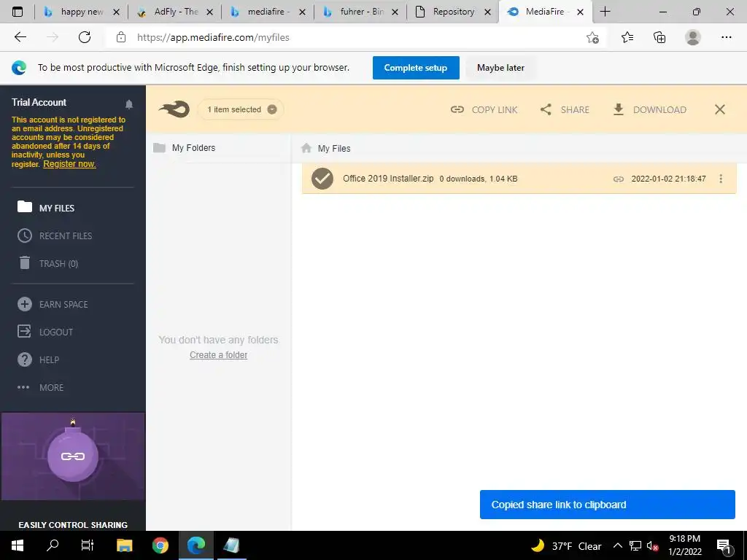The width and height of the screenshot is (747, 560).
Task: Open HELP in the sidebar
Action: pyautogui.click(x=38, y=359)
